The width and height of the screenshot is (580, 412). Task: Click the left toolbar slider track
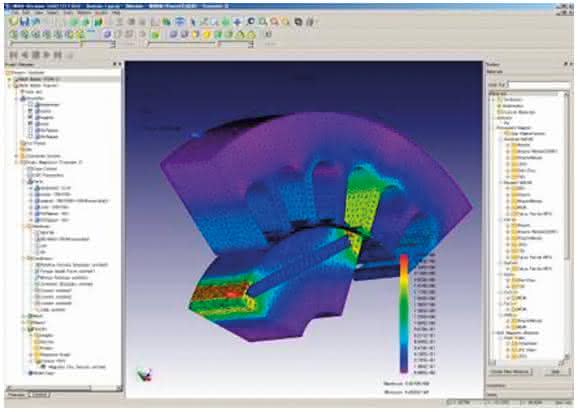point(62,44)
